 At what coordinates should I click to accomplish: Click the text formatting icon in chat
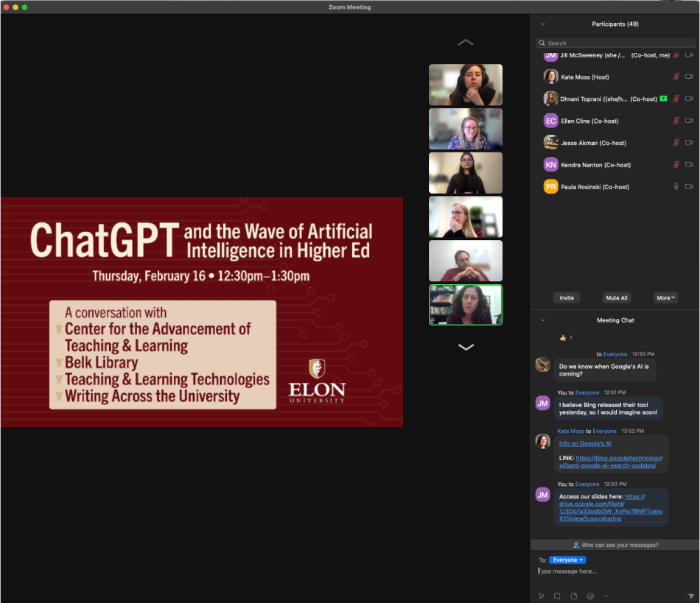coord(542,596)
